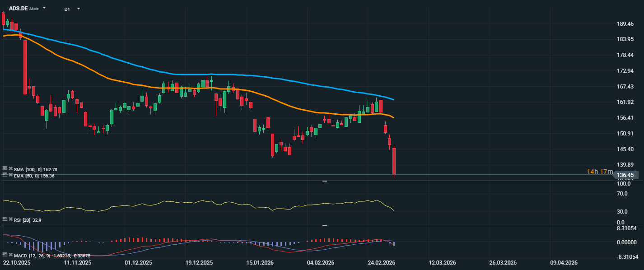Click the 189.46 level on price axis
The height and width of the screenshot is (270, 644).
[625, 24]
